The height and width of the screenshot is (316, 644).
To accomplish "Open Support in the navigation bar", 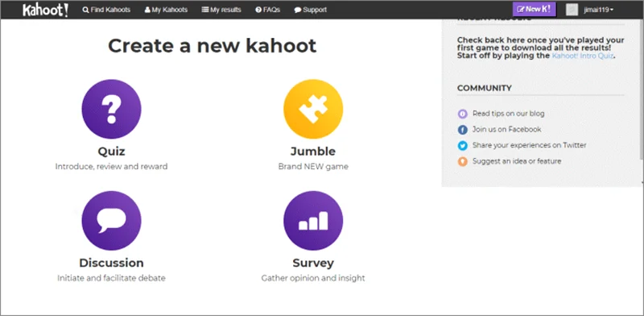I will (311, 10).
